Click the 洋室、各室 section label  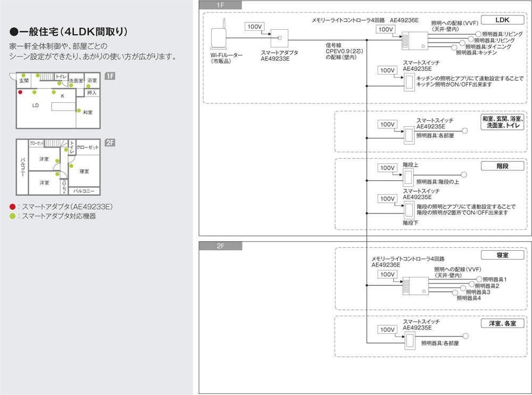(x=503, y=323)
